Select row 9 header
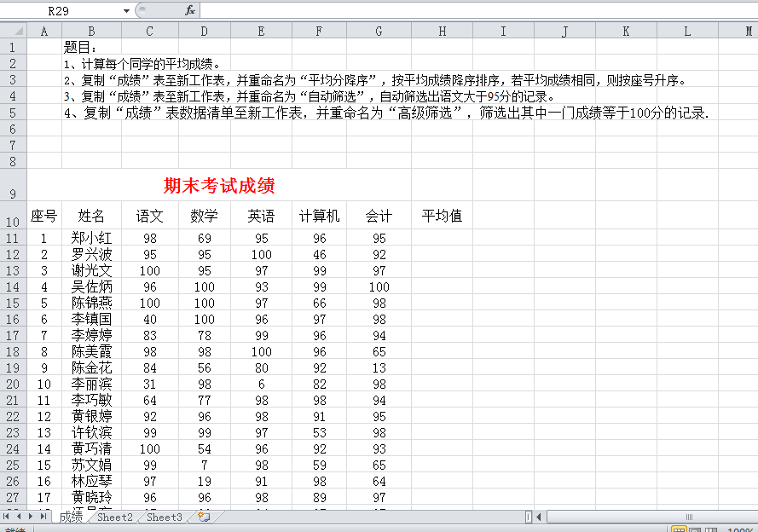The image size is (758, 532). [13, 185]
